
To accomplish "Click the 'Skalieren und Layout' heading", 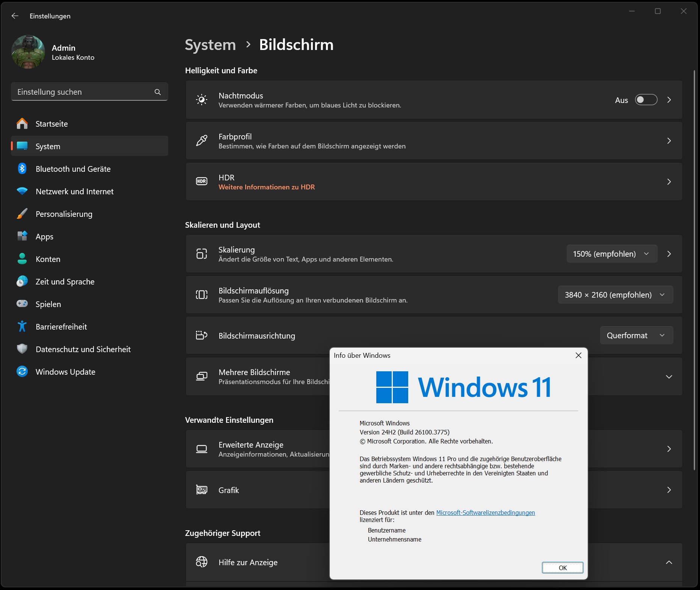I will (223, 225).
